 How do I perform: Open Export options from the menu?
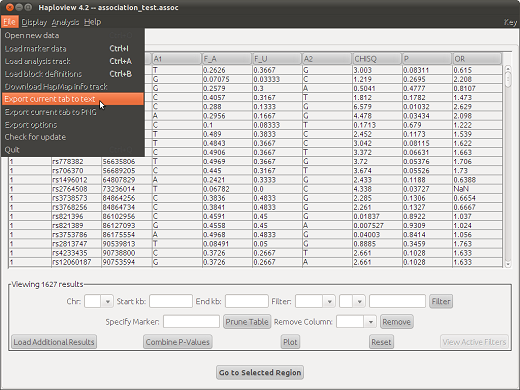[x=73, y=125]
